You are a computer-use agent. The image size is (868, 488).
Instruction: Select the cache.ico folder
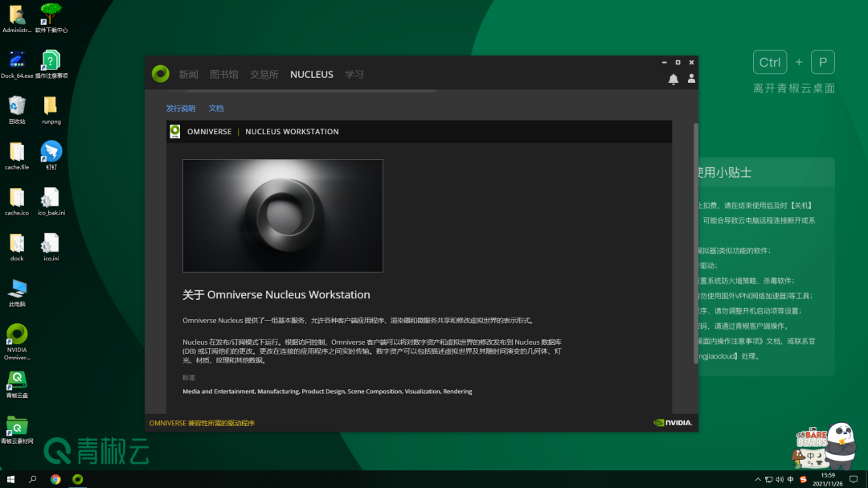[17, 202]
